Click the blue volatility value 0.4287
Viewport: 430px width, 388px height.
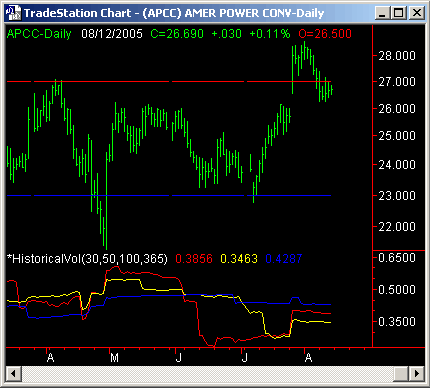(x=284, y=259)
